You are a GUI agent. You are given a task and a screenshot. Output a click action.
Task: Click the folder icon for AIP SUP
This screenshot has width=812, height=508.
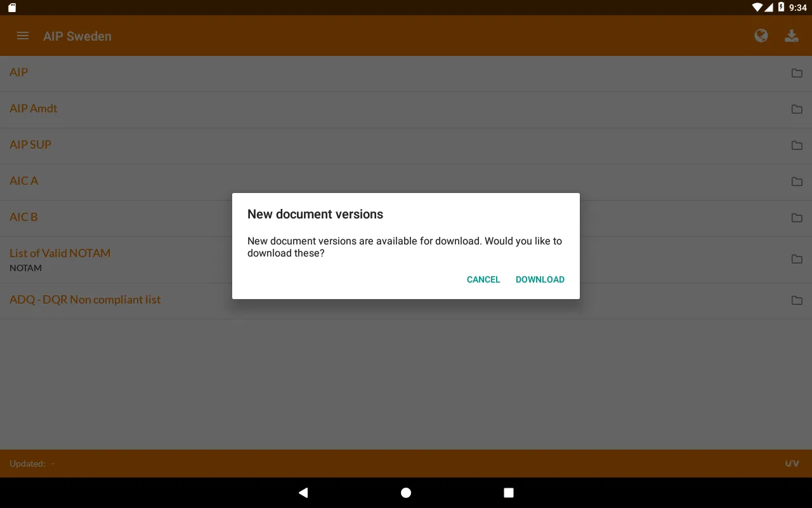[797, 145]
